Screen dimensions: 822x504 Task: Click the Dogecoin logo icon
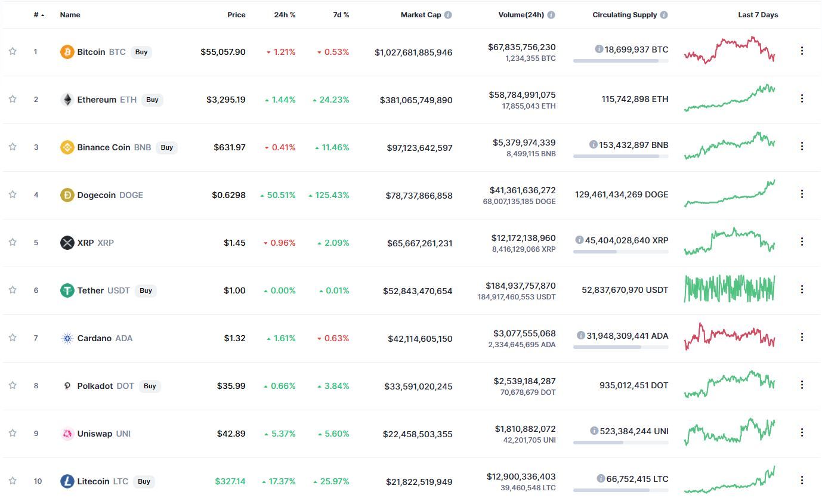(67, 195)
